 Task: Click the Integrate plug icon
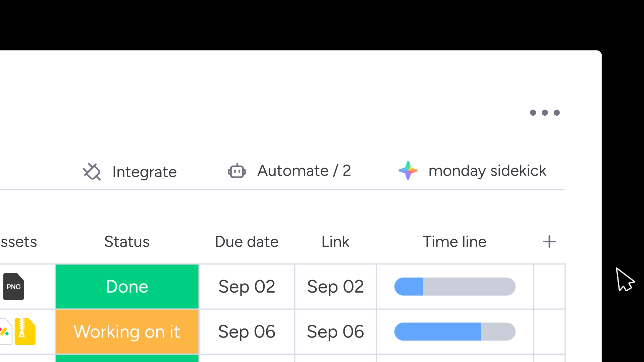pyautogui.click(x=92, y=172)
